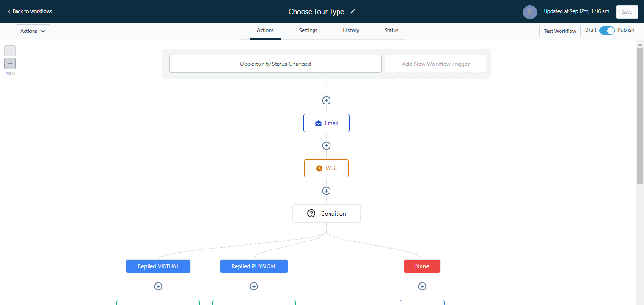Click Back to workflows link
This screenshot has height=305, width=644.
(x=30, y=11)
